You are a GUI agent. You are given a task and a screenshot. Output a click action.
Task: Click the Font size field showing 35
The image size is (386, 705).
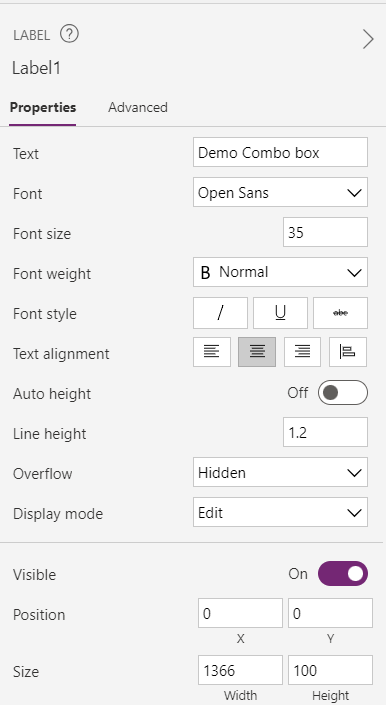tap(325, 232)
